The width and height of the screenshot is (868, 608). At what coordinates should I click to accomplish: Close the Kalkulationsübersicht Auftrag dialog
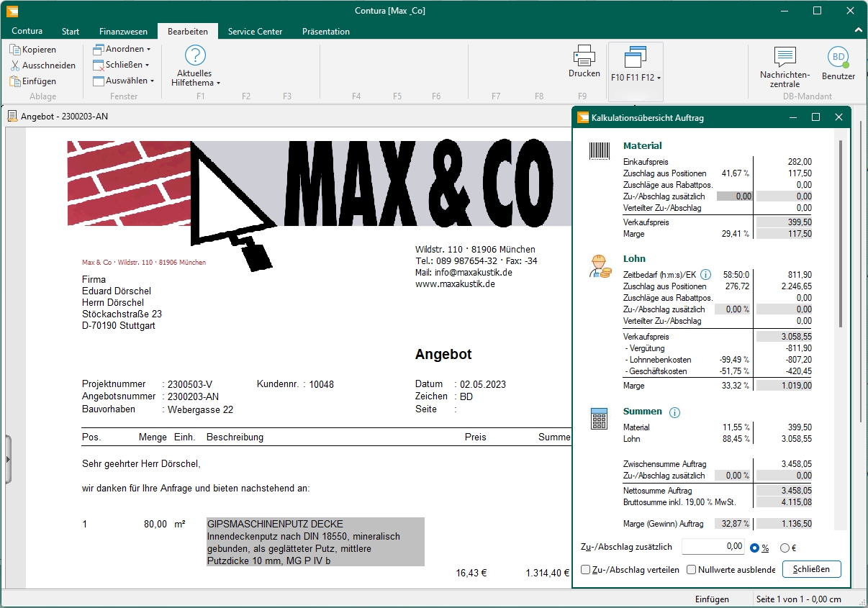pos(838,117)
